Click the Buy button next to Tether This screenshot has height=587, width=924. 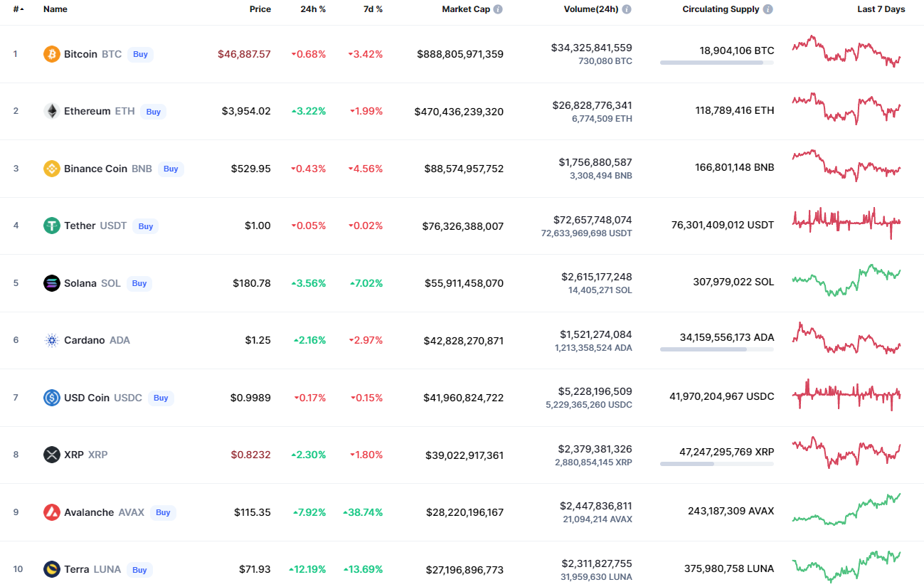[x=146, y=226]
